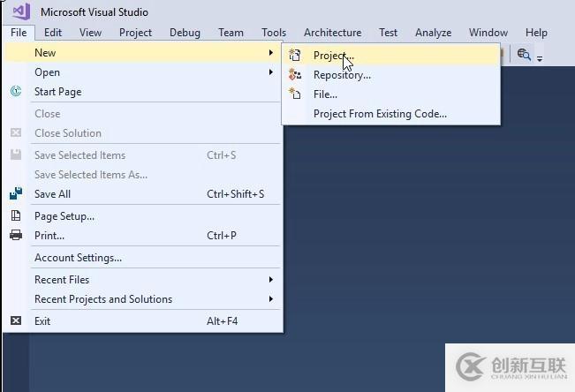Click the Start Page icon
This screenshot has height=392, width=575.
point(16,92)
